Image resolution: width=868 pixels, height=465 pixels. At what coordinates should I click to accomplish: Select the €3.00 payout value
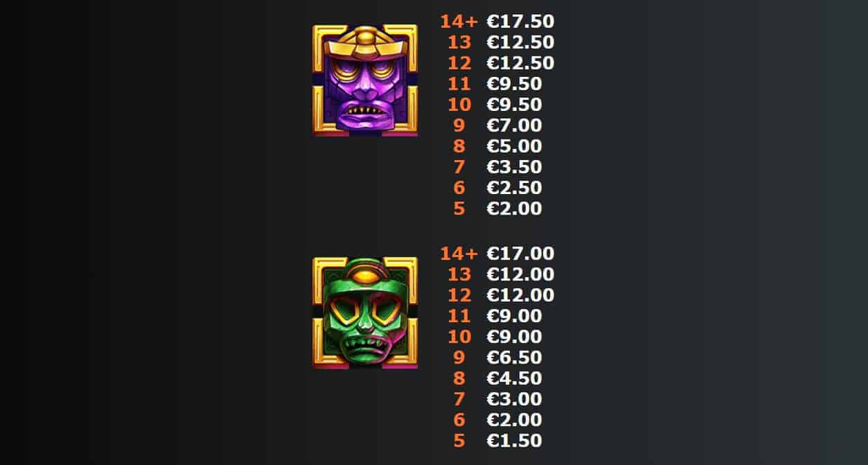[515, 399]
